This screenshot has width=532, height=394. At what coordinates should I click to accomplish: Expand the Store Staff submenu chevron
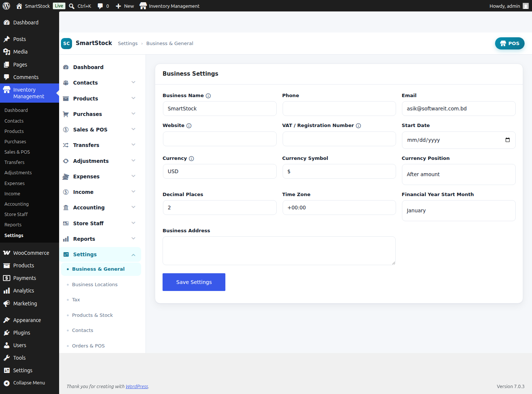point(133,223)
